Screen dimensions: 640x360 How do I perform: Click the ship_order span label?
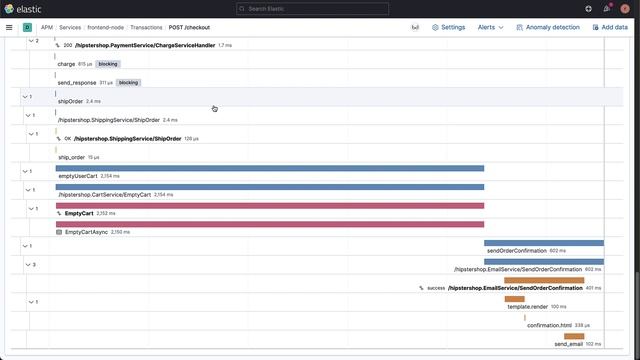pyautogui.click(x=71, y=158)
